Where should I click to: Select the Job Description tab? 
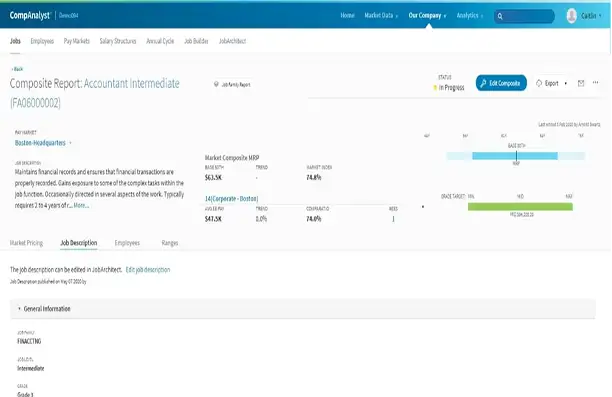tap(78, 243)
